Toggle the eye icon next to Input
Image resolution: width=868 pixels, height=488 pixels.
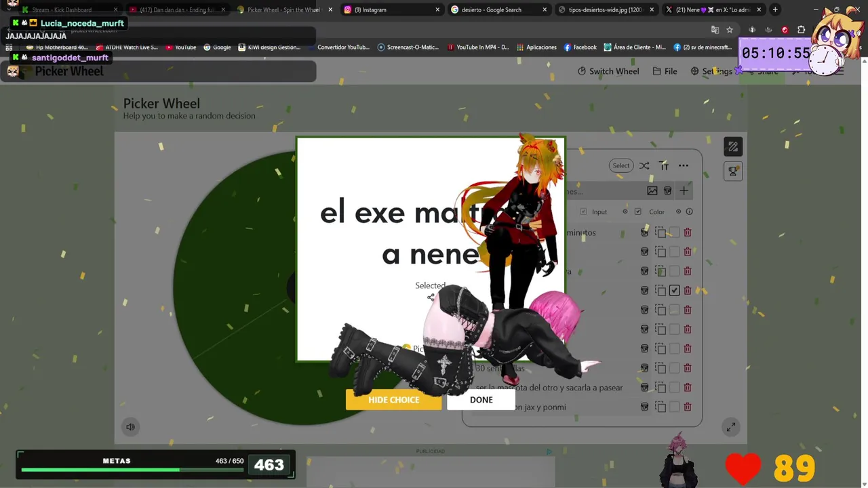coord(625,211)
